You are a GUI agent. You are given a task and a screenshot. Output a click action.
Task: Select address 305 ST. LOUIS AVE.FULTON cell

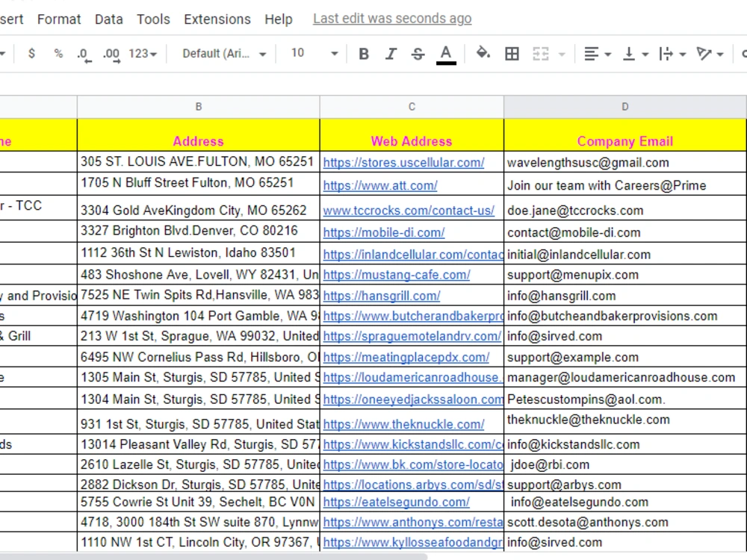198,162
